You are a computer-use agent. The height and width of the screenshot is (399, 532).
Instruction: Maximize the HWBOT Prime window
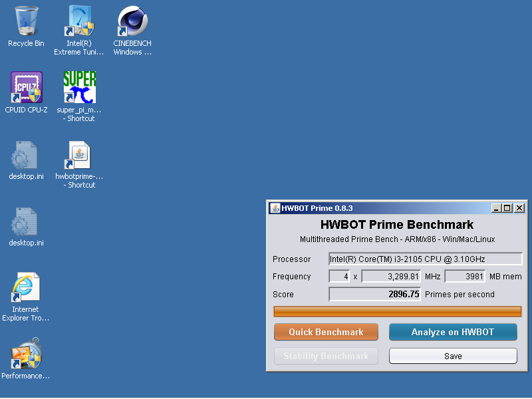click(x=507, y=208)
